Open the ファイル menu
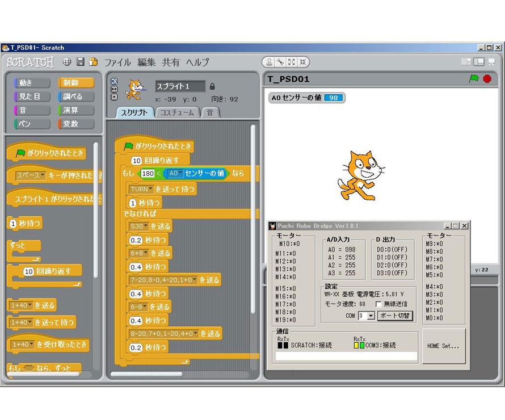Viewport: 505px width, 420px height. (x=117, y=62)
